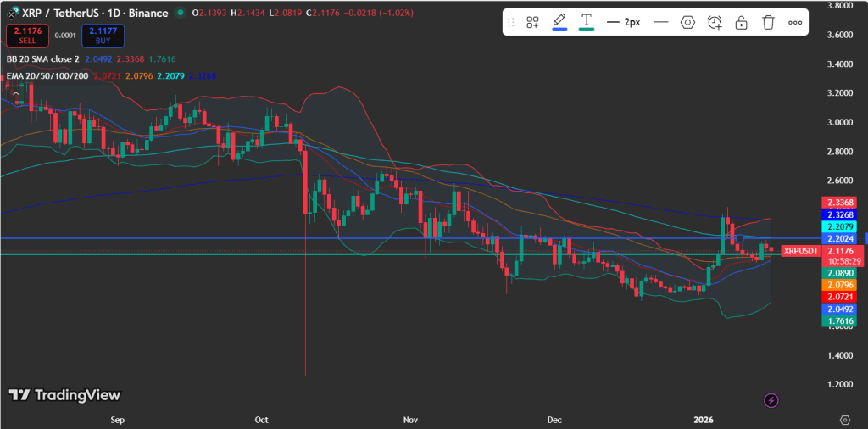This screenshot has height=429, width=868.
Task: Click the SELL 2.1176 button
Action: coord(27,36)
